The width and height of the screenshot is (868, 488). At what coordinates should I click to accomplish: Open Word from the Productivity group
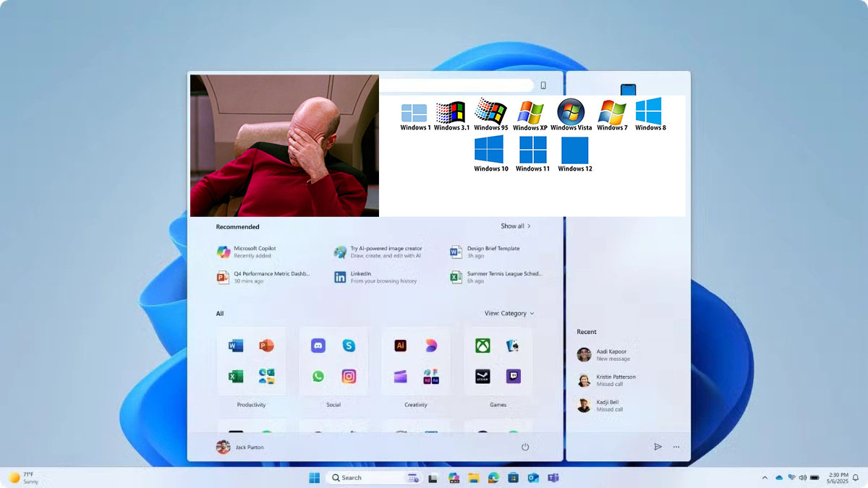coord(236,346)
